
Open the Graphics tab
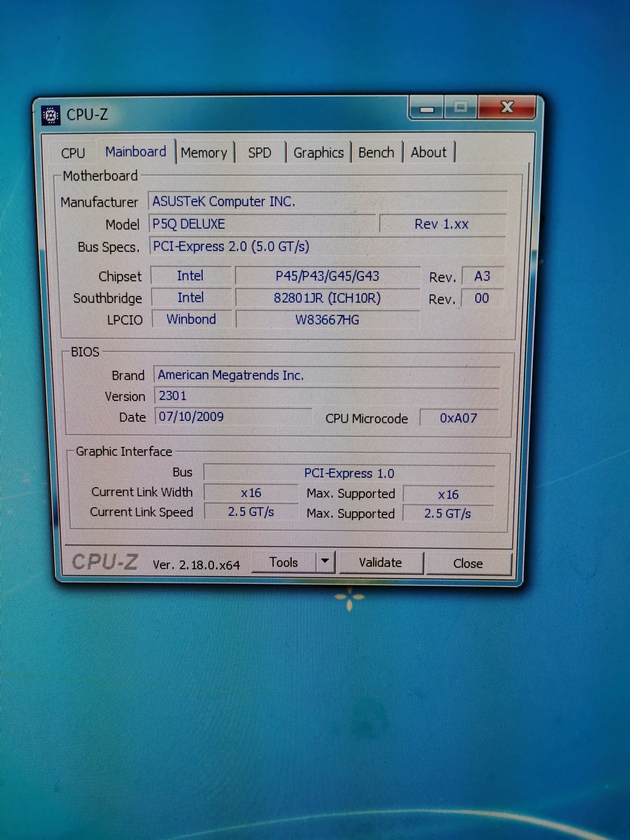[319, 153]
